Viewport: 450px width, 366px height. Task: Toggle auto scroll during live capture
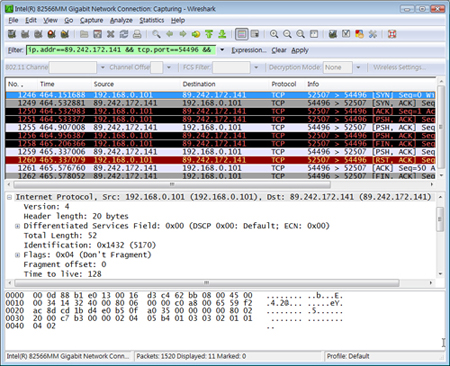click(255, 34)
